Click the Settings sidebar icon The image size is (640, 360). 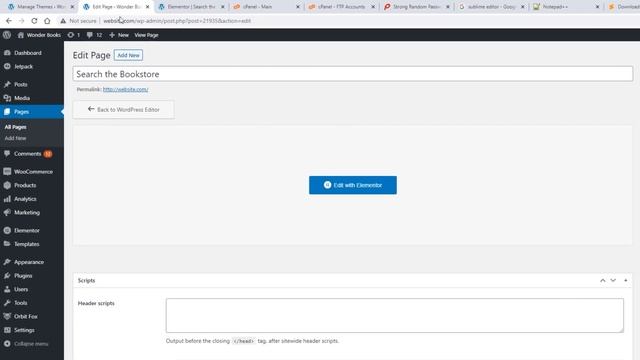[x=7, y=330]
